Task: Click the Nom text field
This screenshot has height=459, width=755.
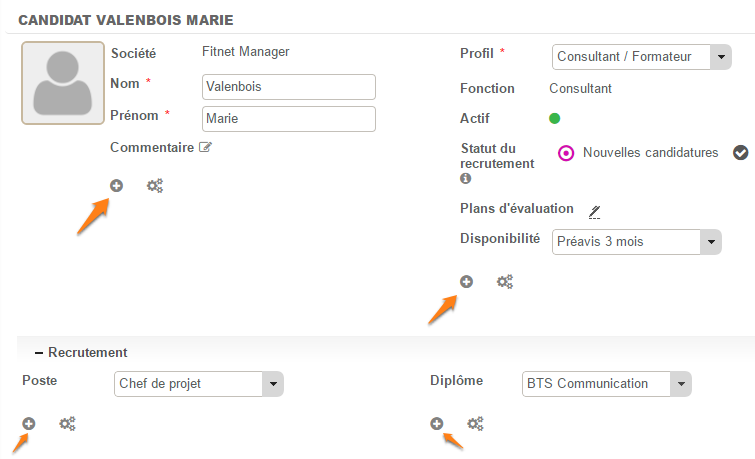Action: pyautogui.click(x=288, y=87)
